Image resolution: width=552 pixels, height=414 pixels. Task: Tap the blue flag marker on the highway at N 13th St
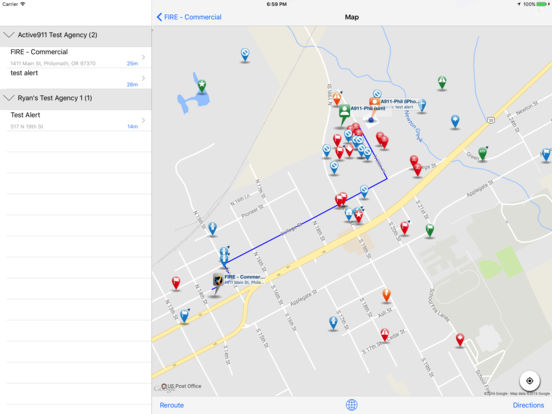click(x=184, y=316)
